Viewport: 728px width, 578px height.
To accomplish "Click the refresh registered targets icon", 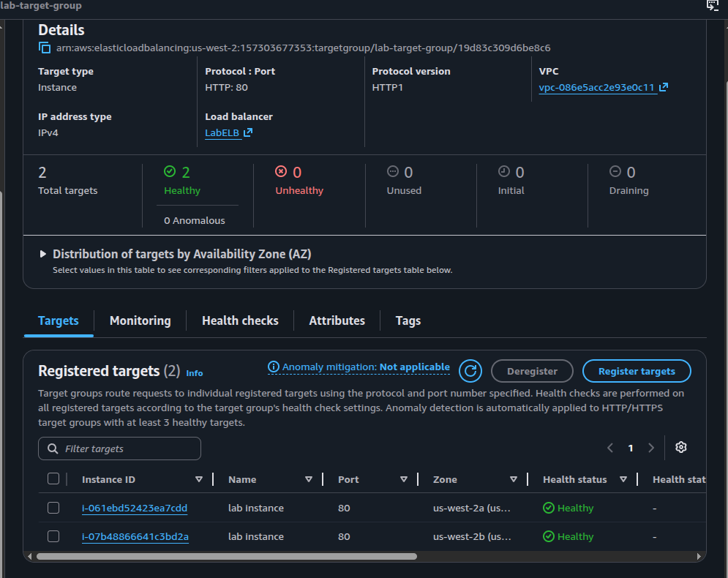I will tap(470, 371).
